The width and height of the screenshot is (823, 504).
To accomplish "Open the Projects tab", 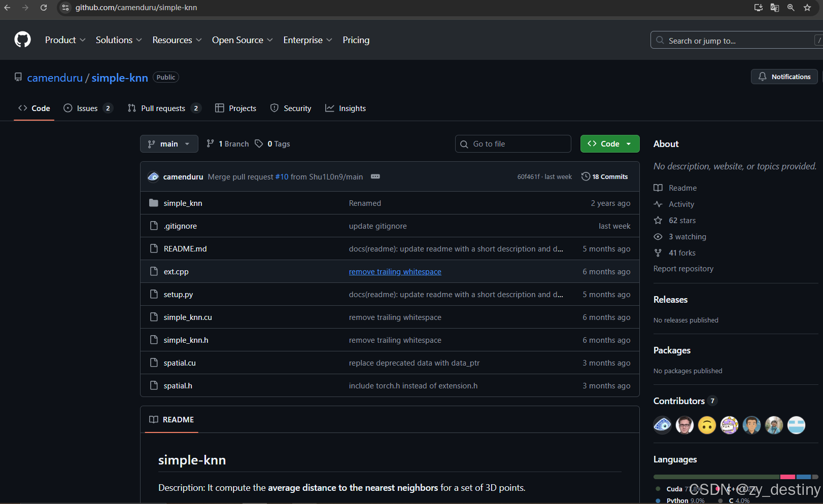I will click(235, 108).
